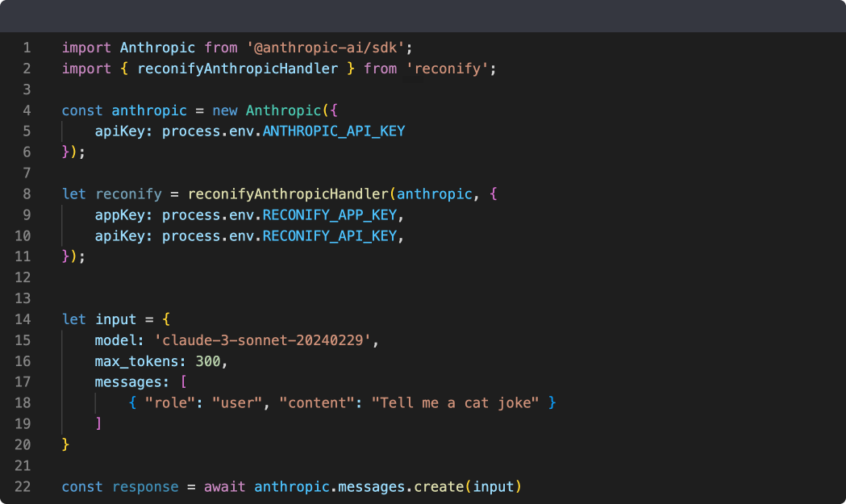Click the max_tokens value 300
The height and width of the screenshot is (504, 846).
point(208,361)
